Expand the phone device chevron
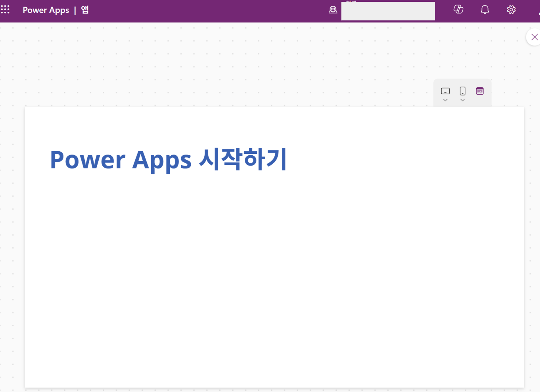Image resolution: width=540 pixels, height=392 pixels. 463,100
